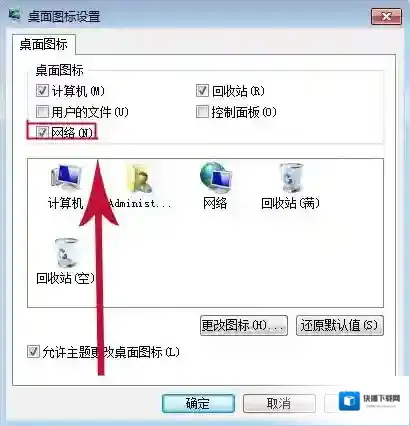Toggle the 计算机(M) checkbox
This screenshot has height=426, width=410.
[42, 91]
